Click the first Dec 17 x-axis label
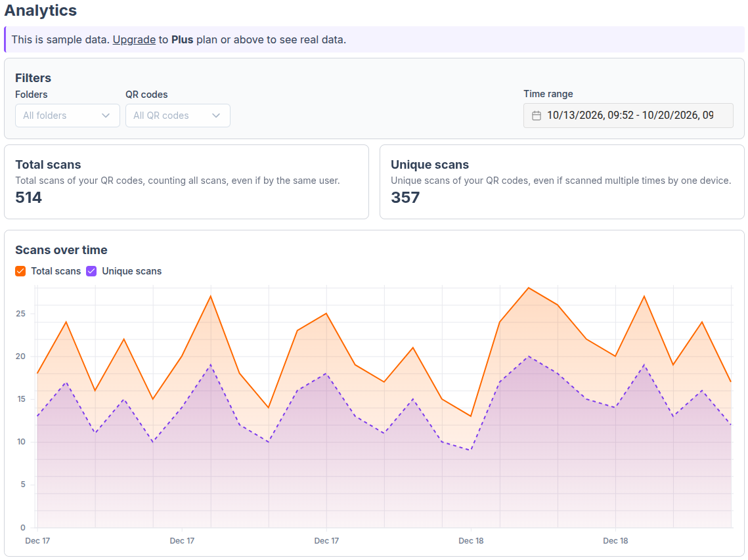 pyautogui.click(x=37, y=541)
